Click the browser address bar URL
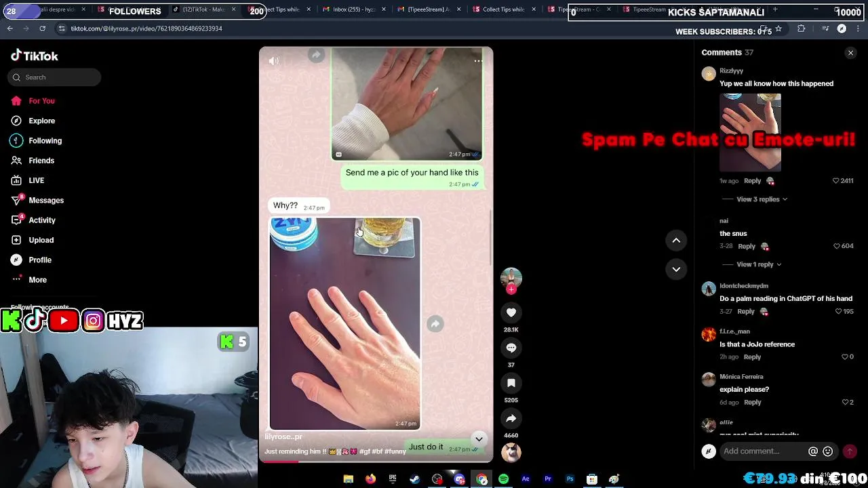Image resolution: width=868 pixels, height=488 pixels. [146, 28]
